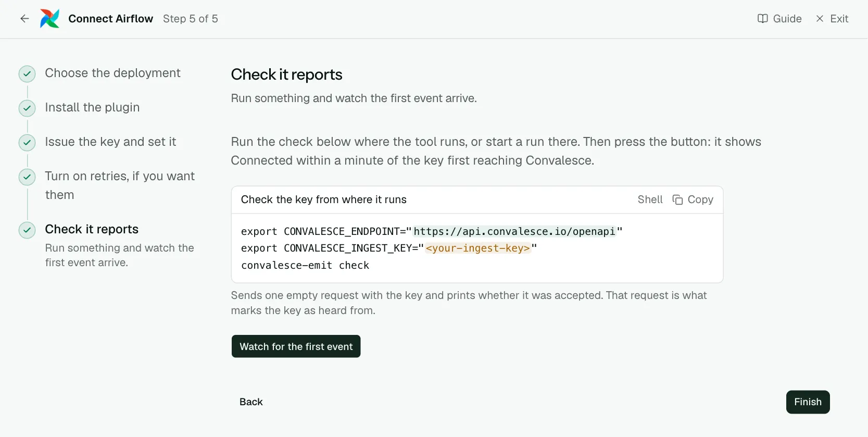Screen dimensions: 868x437
Task: Click the Exit X icon
Action: 820,19
